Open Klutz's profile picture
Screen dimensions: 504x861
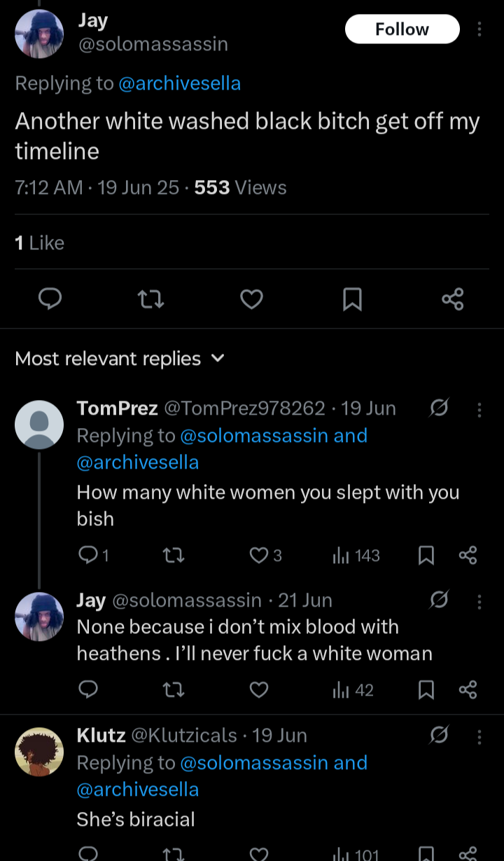point(39,752)
